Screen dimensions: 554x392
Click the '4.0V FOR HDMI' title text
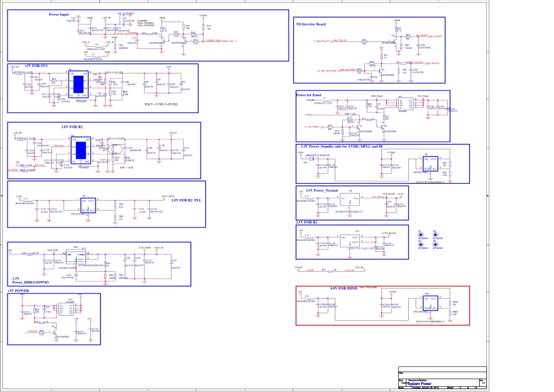pos(343,289)
